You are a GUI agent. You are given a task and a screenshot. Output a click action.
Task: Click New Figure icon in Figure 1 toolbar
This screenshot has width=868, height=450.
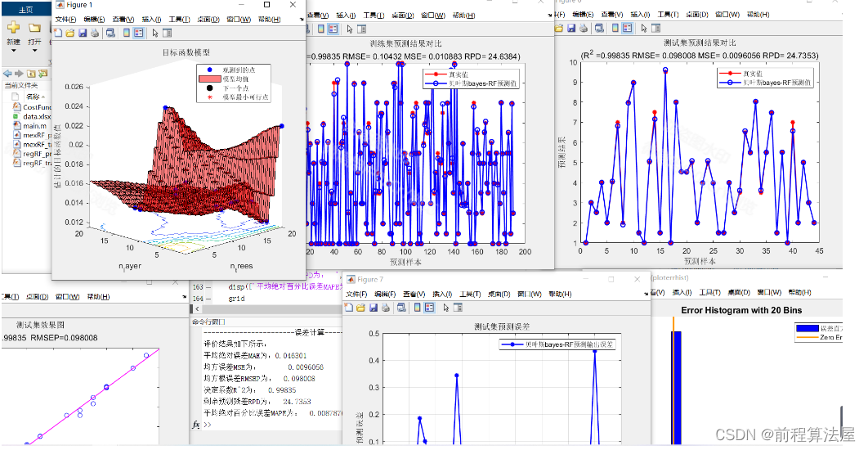coord(58,34)
